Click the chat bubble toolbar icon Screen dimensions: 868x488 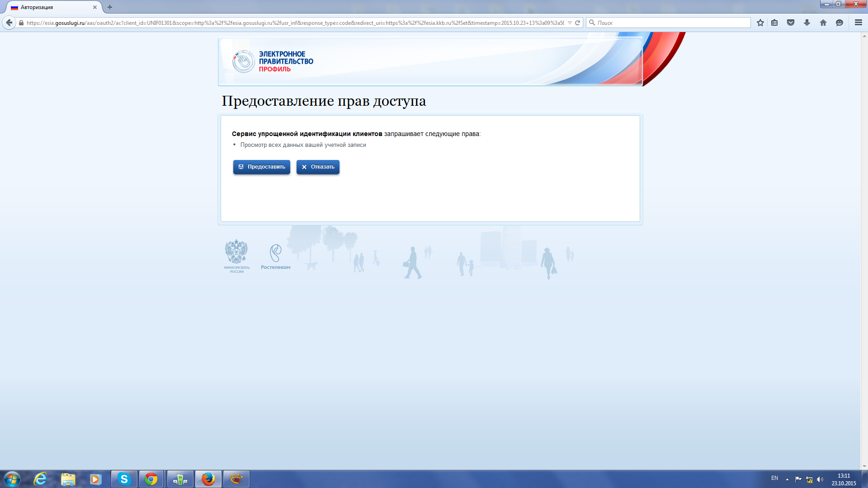[x=840, y=23]
